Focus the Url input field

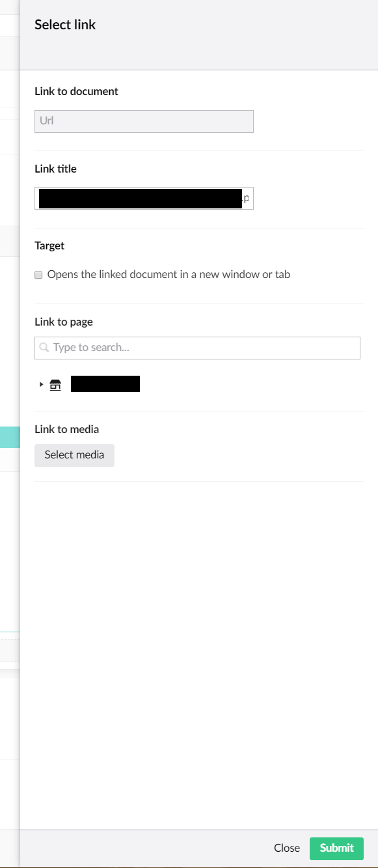[x=144, y=121]
